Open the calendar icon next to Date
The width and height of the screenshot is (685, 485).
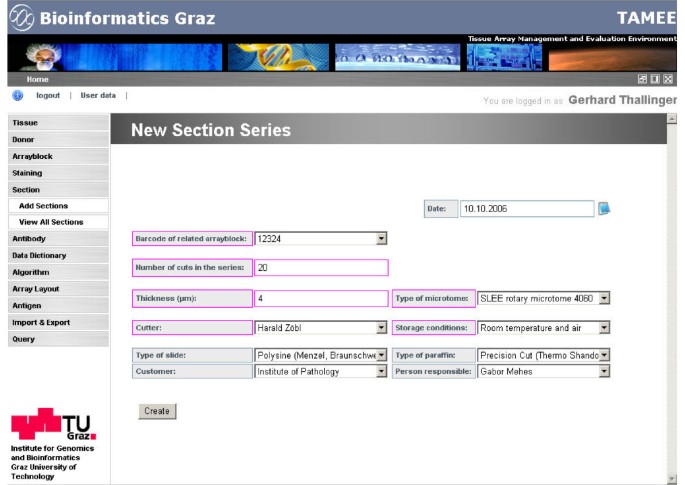pos(604,208)
